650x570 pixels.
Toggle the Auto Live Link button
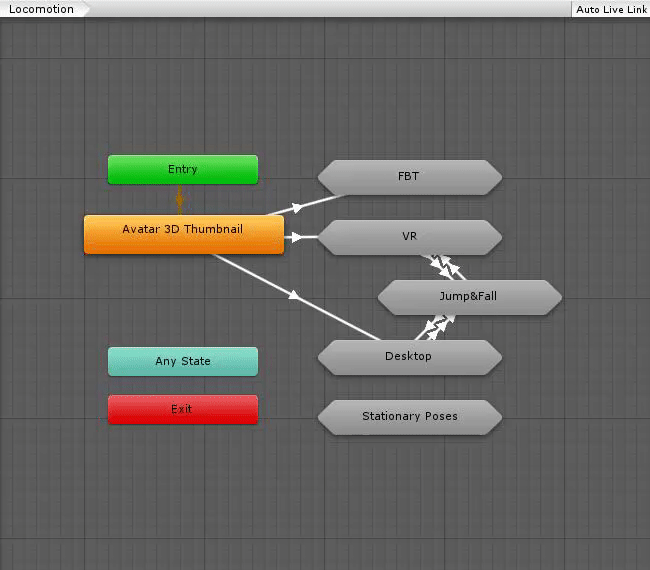click(x=610, y=9)
